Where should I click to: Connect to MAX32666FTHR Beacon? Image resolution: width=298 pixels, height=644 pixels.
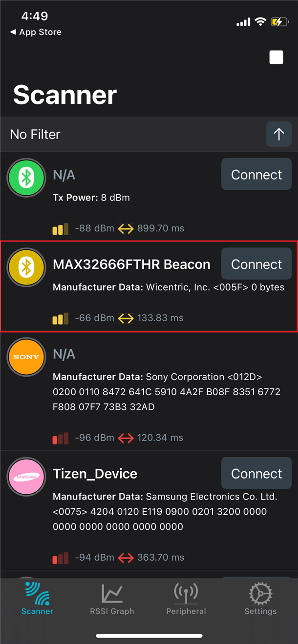[256, 264]
